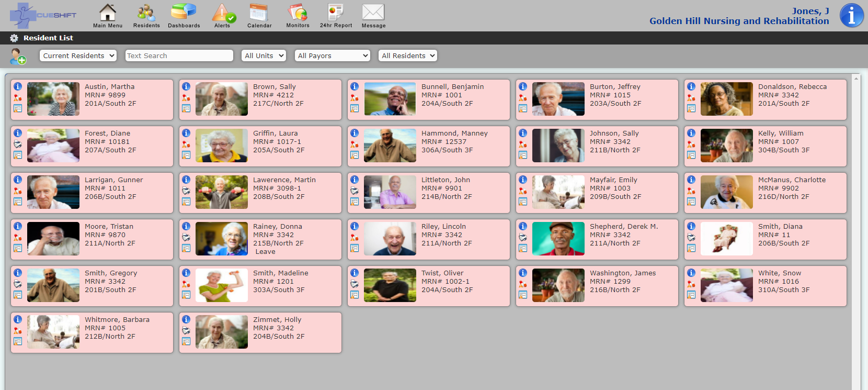The width and height of the screenshot is (868, 390).
Task: Click Leave status on Rainey, Donna card
Action: 265,251
